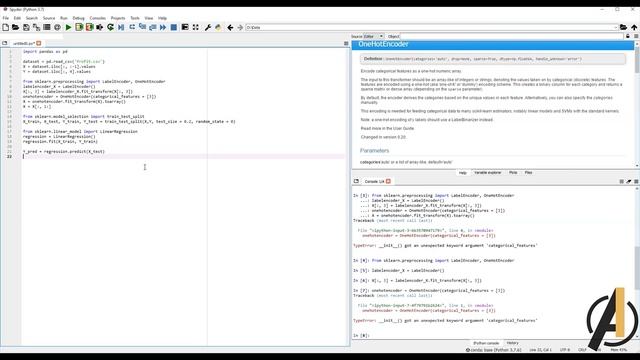The image size is (640, 360).
Task: Open the Search menu
Action: click(x=31, y=18)
